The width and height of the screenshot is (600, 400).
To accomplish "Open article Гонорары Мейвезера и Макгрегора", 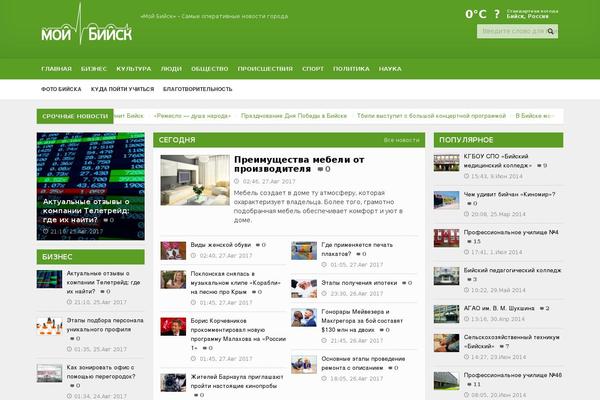I will point(362,321).
